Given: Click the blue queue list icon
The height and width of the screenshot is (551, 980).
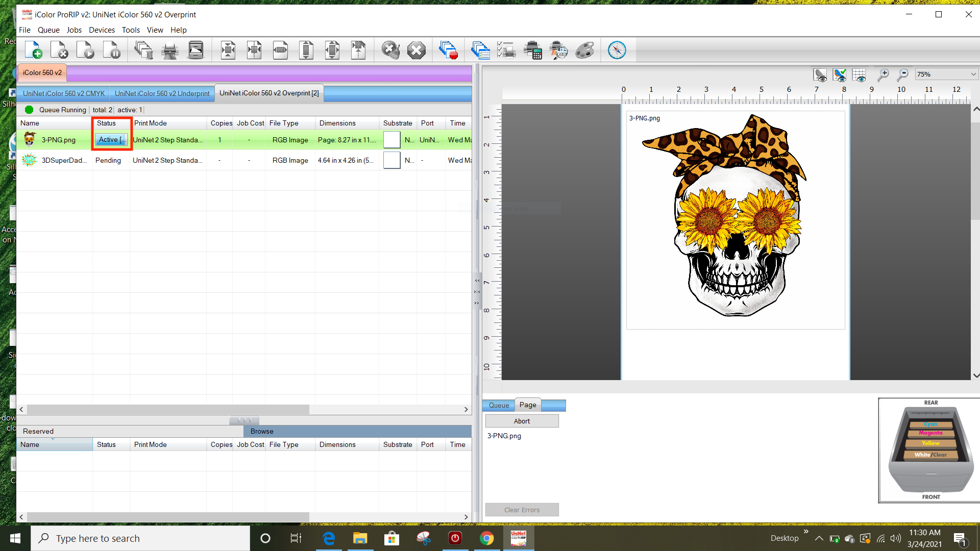Looking at the screenshot, I should pos(480,50).
